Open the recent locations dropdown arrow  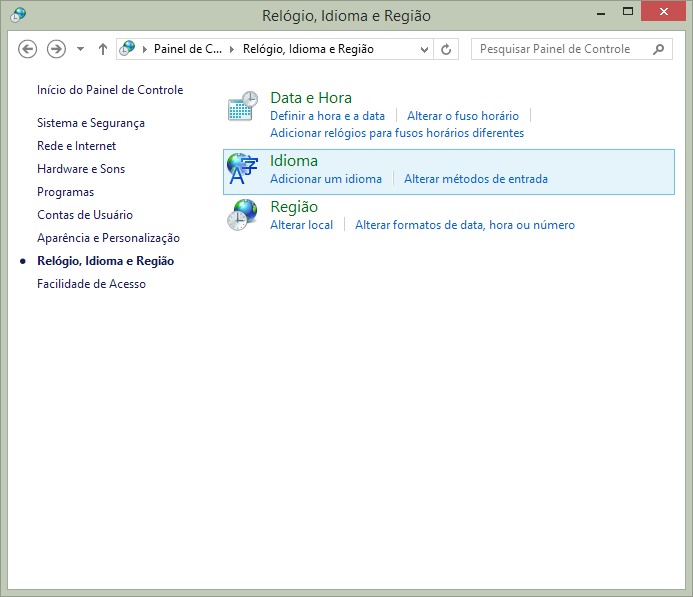tap(80, 49)
